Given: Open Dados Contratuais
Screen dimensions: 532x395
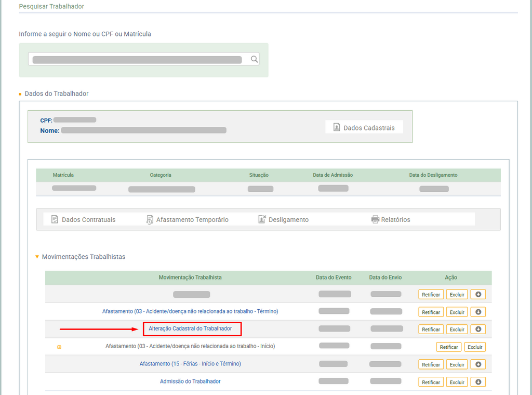Looking at the screenshot, I should pos(83,219).
